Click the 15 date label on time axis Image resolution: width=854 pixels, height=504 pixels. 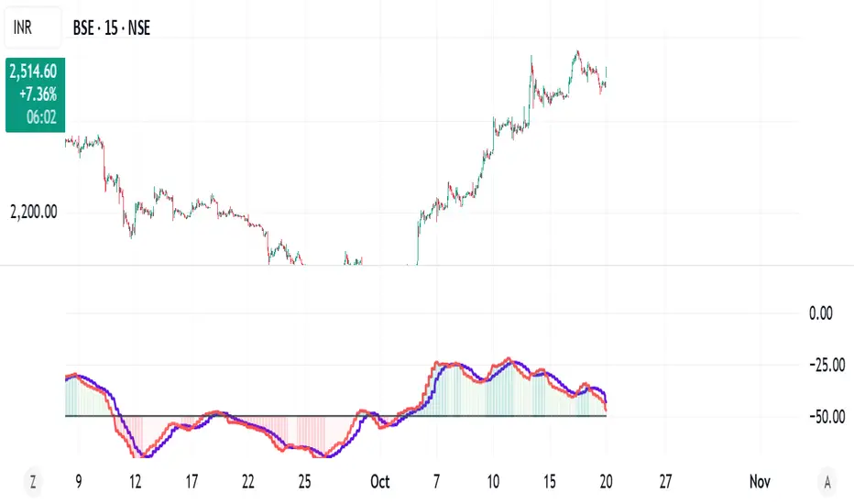pos(550,481)
